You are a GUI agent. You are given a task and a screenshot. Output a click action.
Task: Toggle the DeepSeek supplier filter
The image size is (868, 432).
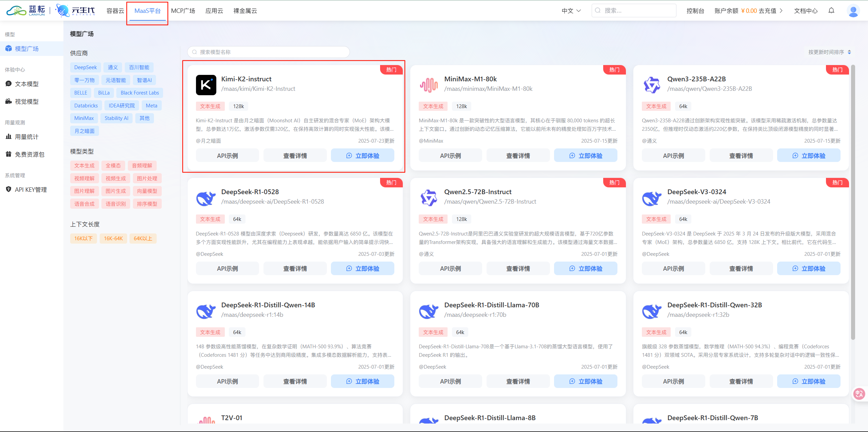[x=85, y=67]
